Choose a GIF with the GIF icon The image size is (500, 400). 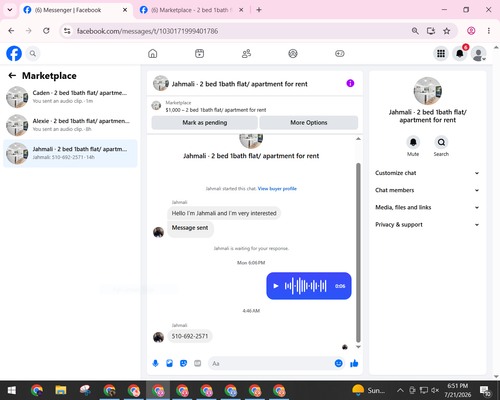coord(198,363)
